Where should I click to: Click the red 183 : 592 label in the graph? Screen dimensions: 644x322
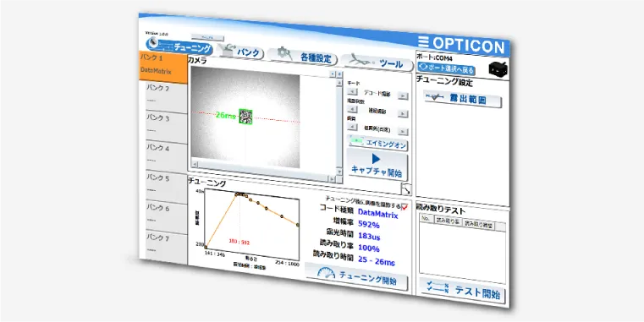click(x=239, y=243)
